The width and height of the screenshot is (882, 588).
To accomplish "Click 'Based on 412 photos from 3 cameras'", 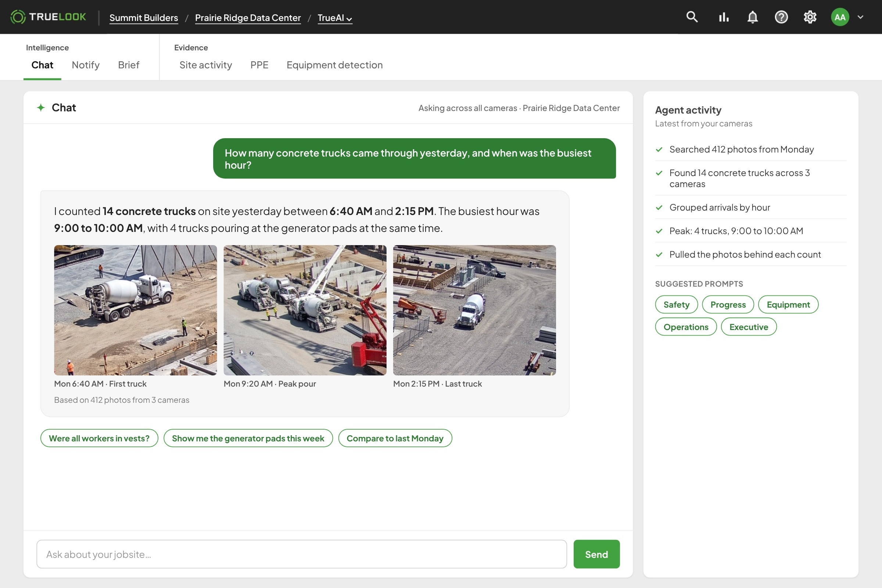I will point(122,400).
